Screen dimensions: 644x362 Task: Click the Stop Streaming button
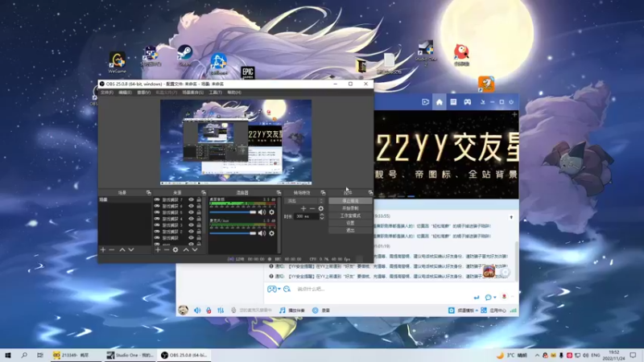click(350, 200)
